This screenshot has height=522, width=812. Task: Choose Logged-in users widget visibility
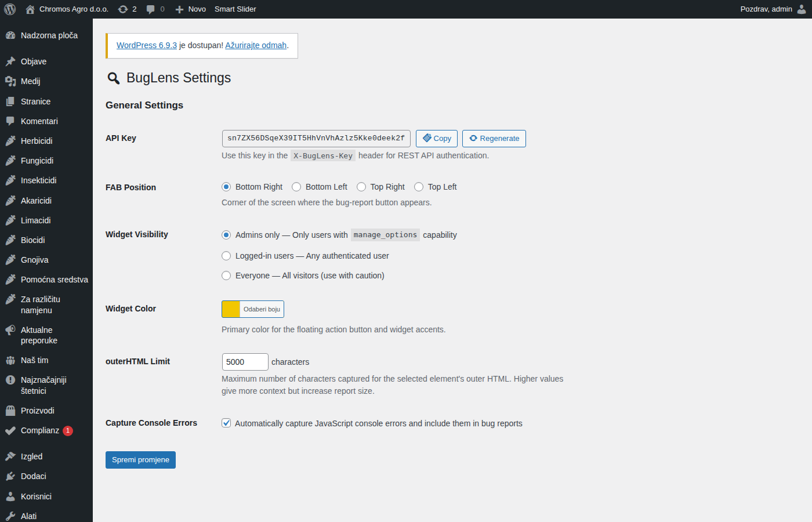tap(226, 256)
